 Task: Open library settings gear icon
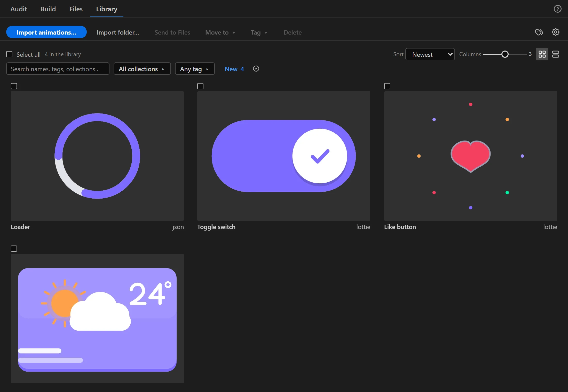click(556, 32)
